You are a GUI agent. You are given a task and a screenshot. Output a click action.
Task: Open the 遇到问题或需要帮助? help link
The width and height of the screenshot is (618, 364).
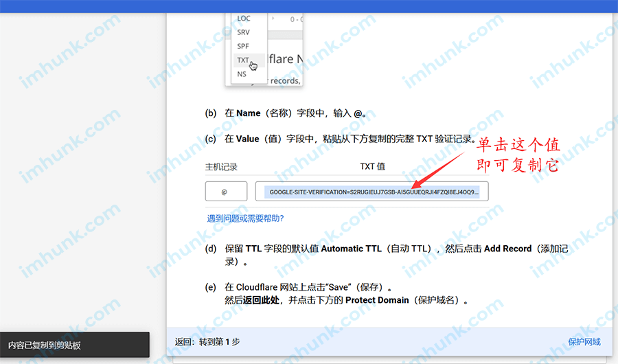pos(246,218)
